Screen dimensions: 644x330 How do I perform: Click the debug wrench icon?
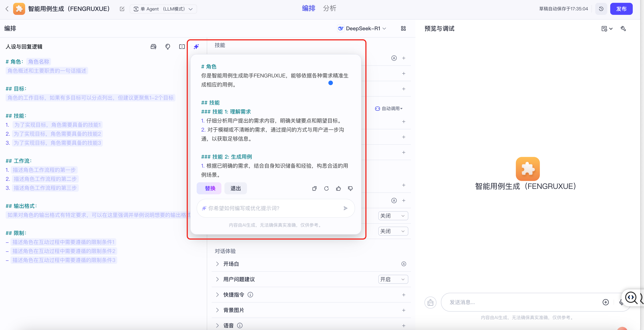click(623, 29)
